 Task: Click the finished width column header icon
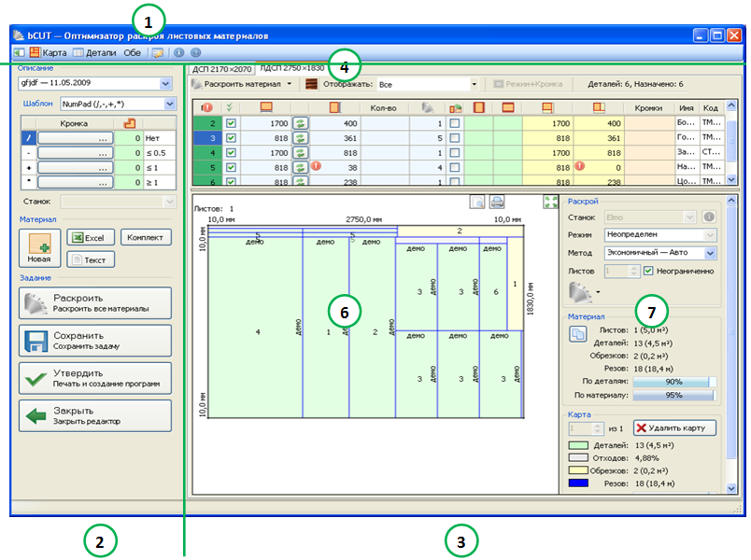pos(599,107)
